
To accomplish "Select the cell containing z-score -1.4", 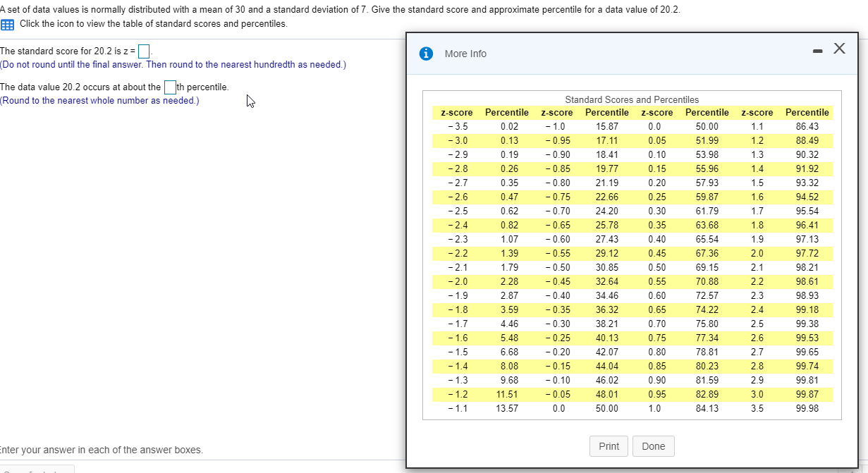I will click(x=456, y=366).
